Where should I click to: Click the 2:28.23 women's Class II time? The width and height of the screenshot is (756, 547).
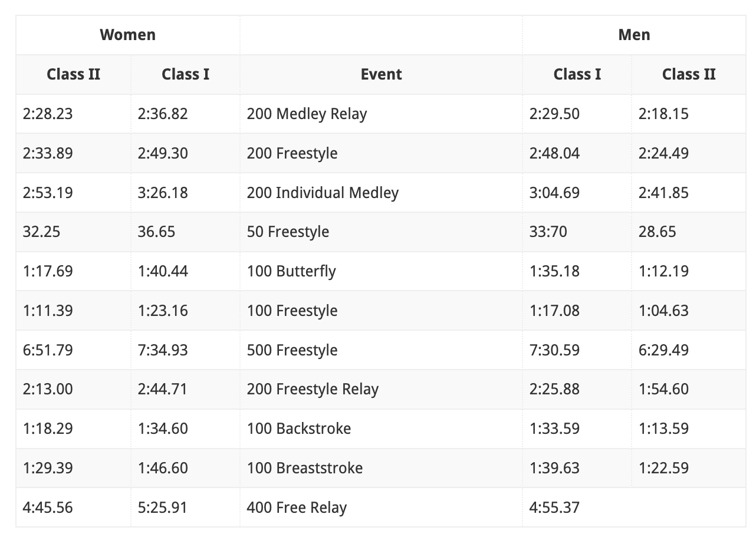coord(48,114)
